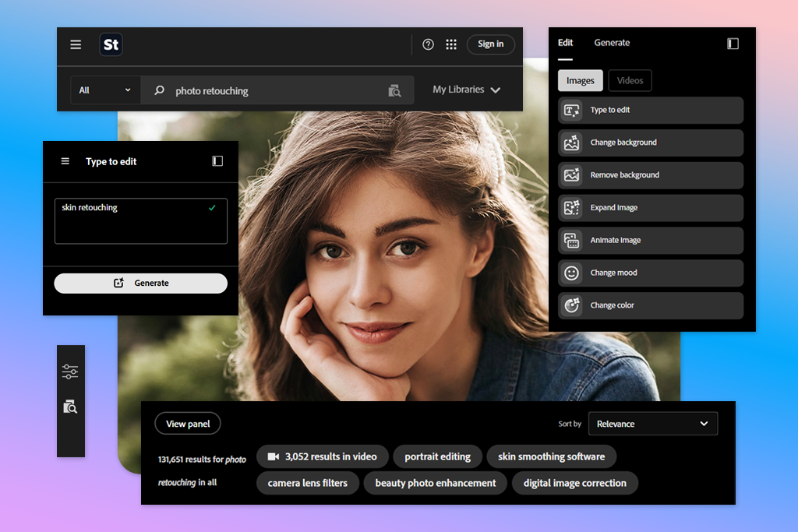Click the Change background icon
This screenshot has height=532, width=798.
point(571,143)
